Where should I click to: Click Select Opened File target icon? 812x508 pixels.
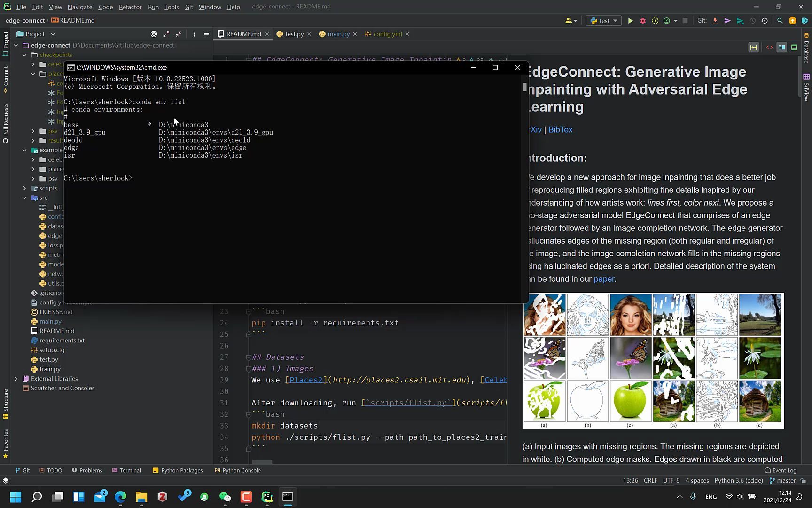point(154,34)
